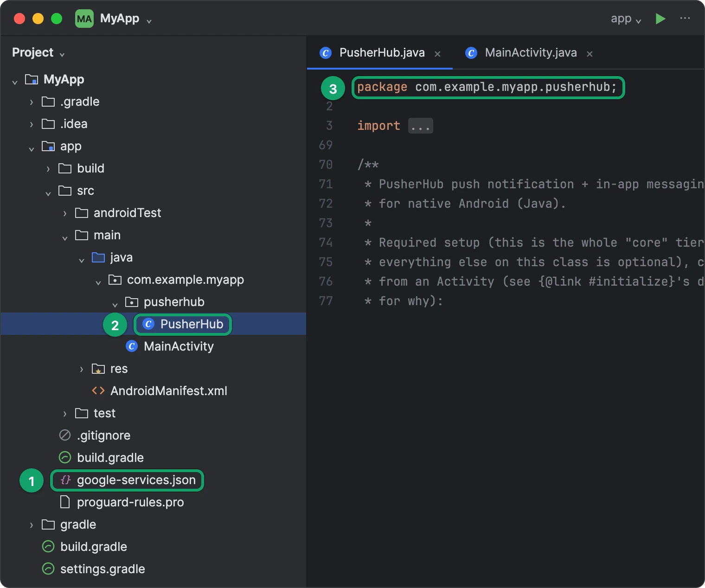The image size is (705, 588).
Task: Run the app with the green play icon
Action: click(660, 19)
